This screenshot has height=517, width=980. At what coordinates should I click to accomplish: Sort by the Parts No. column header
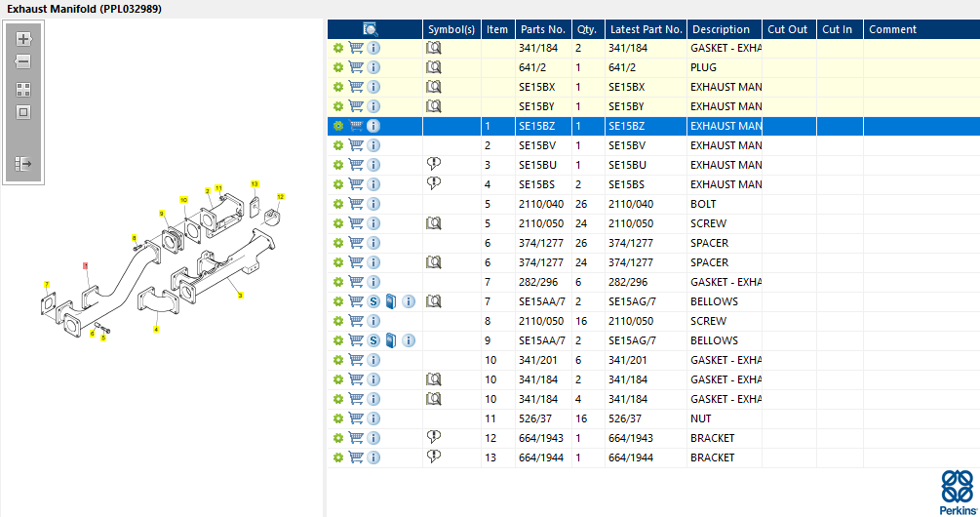[542, 29]
